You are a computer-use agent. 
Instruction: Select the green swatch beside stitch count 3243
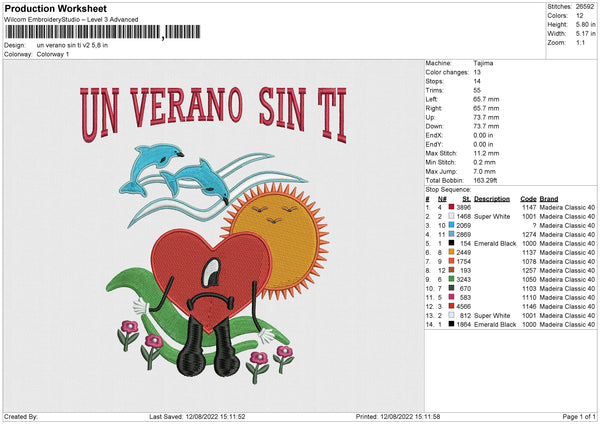coord(451,279)
